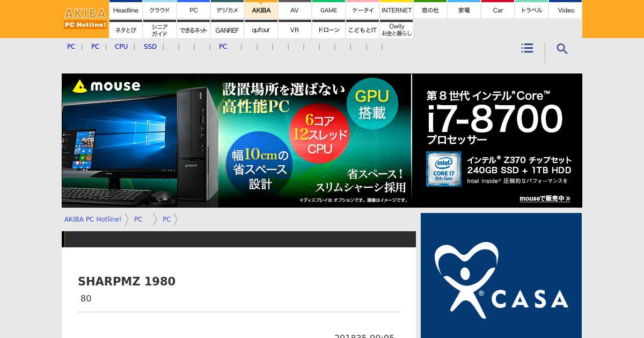Open the CASA advertisement
644x338 pixels.
(x=501, y=276)
